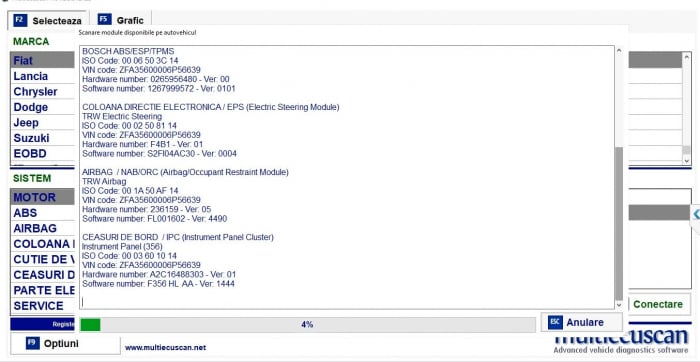Select Suzuki in the MARCA list
700x362 pixels.
tap(42, 138)
